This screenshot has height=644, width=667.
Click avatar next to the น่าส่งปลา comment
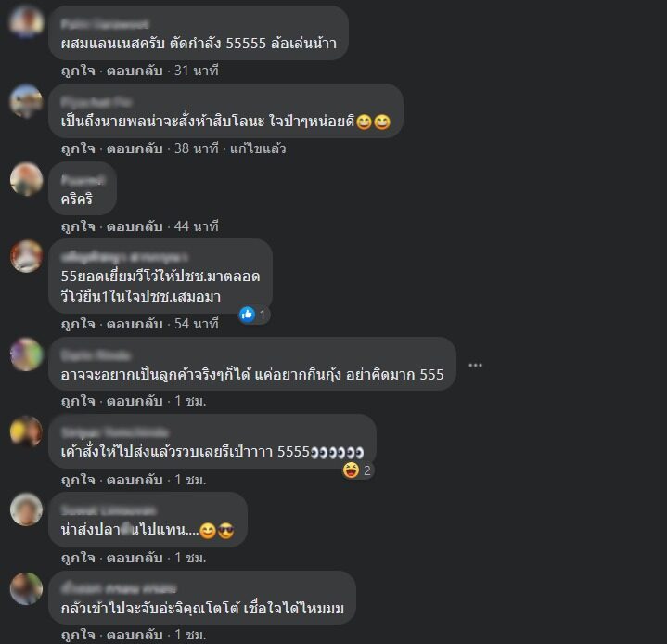[x=26, y=509]
